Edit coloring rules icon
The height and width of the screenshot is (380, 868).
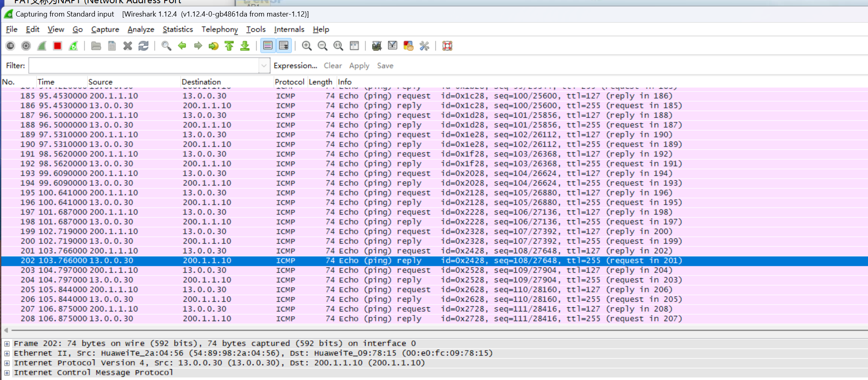click(408, 46)
